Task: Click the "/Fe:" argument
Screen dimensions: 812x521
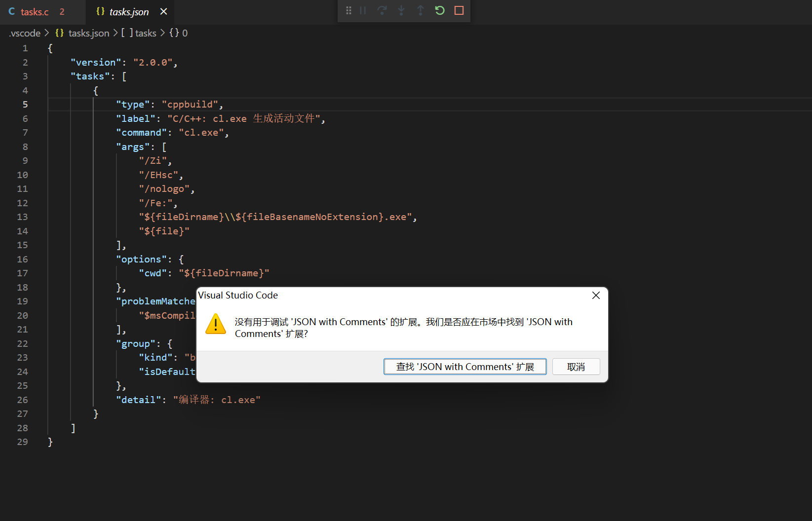Action: tap(155, 203)
